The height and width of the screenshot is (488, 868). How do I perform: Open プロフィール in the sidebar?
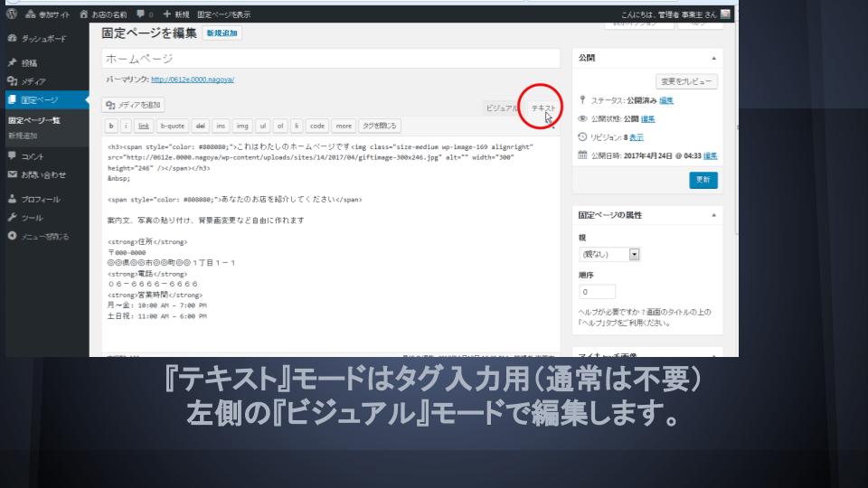[x=40, y=199]
